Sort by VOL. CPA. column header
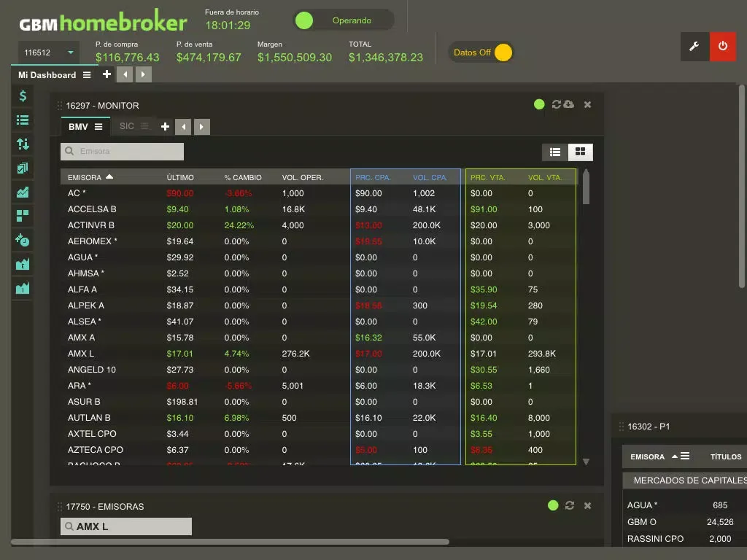The image size is (747, 560). pos(430,178)
